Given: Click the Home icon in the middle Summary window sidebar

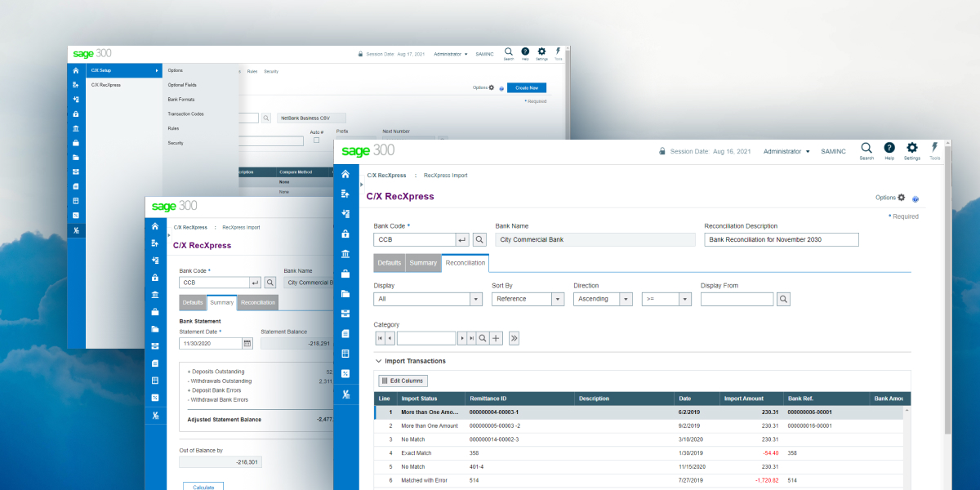Looking at the screenshot, I should [x=155, y=226].
